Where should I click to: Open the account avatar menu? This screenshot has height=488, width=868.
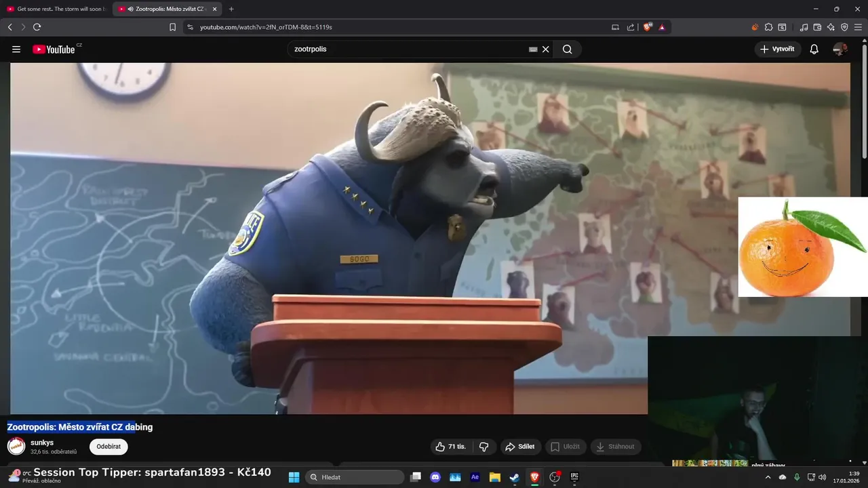[x=840, y=49]
